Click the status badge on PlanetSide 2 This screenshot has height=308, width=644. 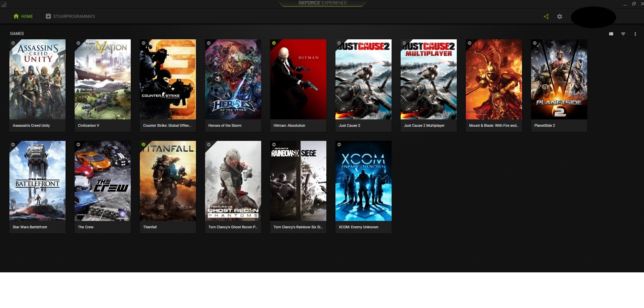pyautogui.click(x=535, y=43)
